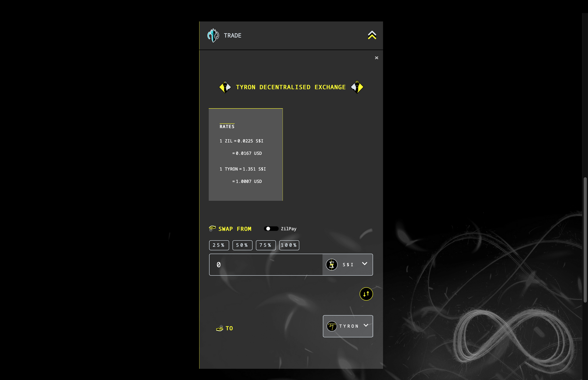Image resolution: width=588 pixels, height=380 pixels.
Task: Click the Trade dragon logo icon
Action: tap(213, 36)
